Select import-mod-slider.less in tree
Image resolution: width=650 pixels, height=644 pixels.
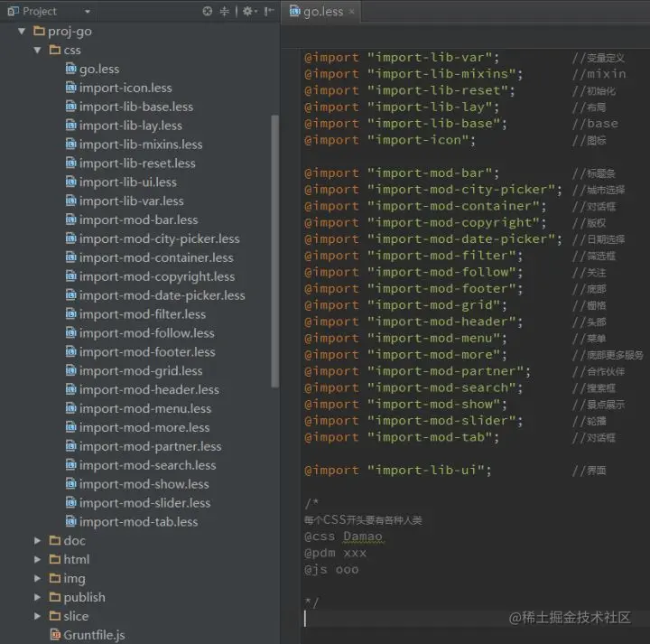click(144, 503)
